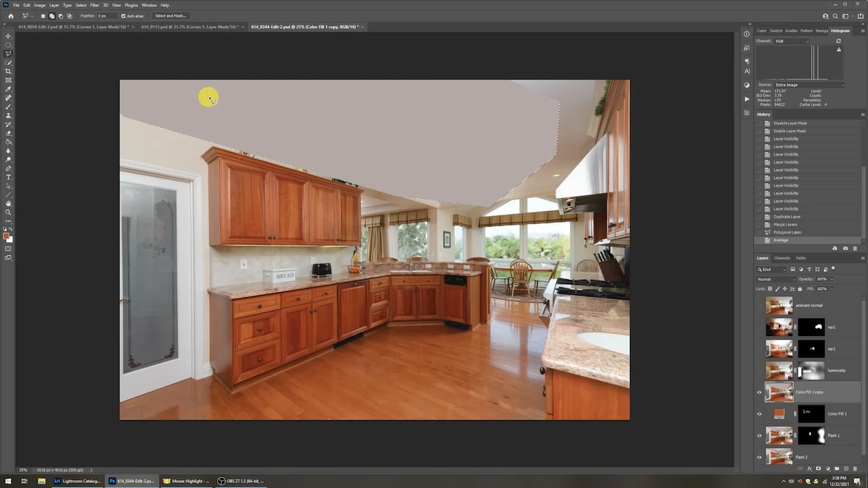Uncheck the Anti-alias checkbox
Image resolution: width=868 pixels, height=488 pixels.
click(x=123, y=15)
